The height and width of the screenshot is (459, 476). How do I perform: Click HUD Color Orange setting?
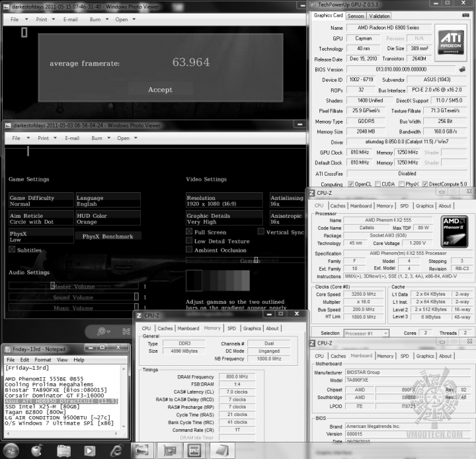point(108,219)
